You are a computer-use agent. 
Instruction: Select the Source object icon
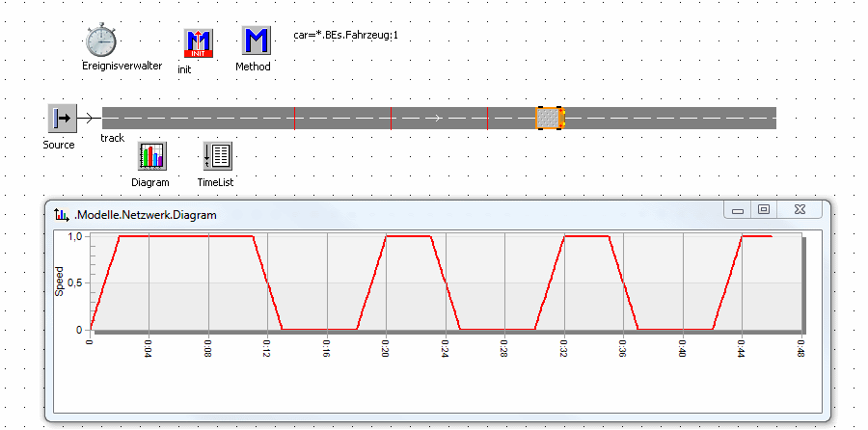coord(61,119)
